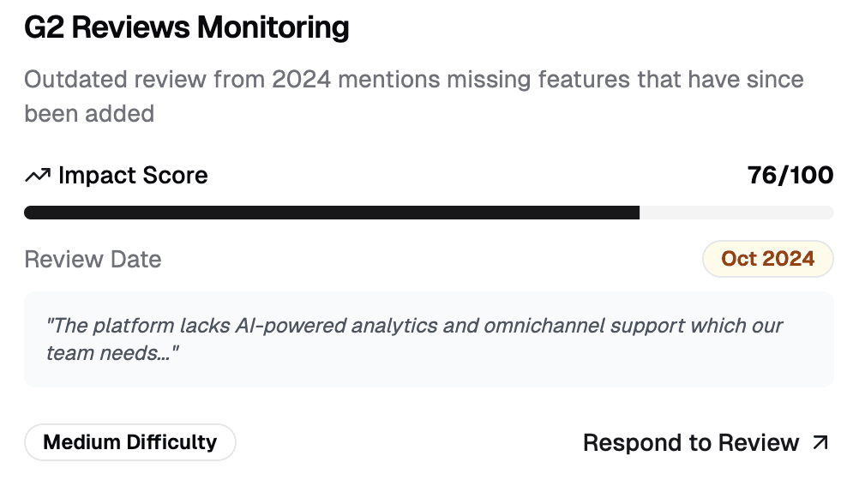
Task: Select the quoted review text about AI-powered analytics
Action: pyautogui.click(x=414, y=339)
